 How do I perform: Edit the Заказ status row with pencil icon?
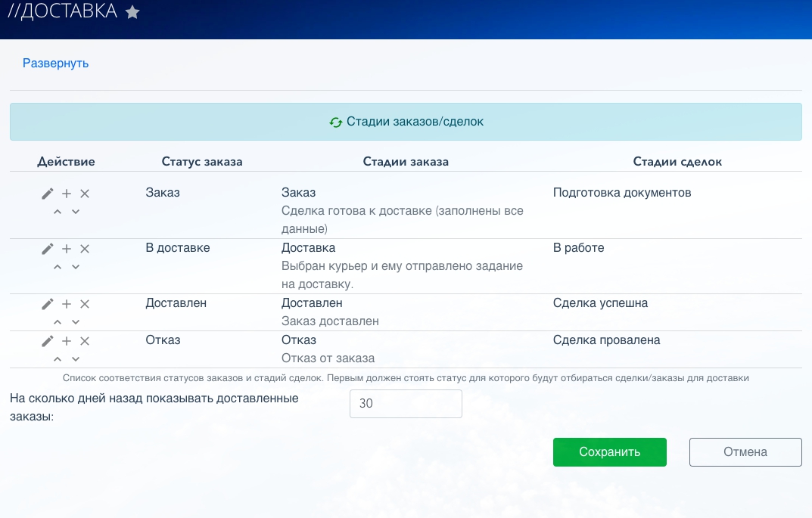(x=48, y=194)
